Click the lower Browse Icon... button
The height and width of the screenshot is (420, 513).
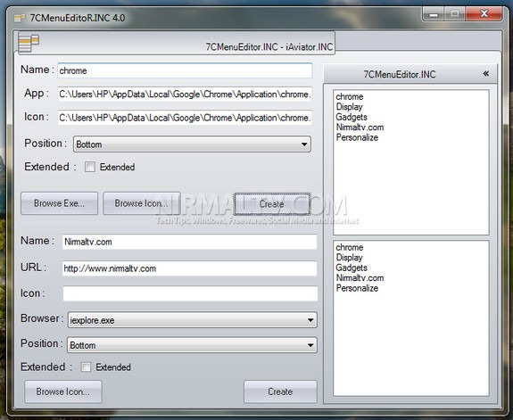coord(63,391)
